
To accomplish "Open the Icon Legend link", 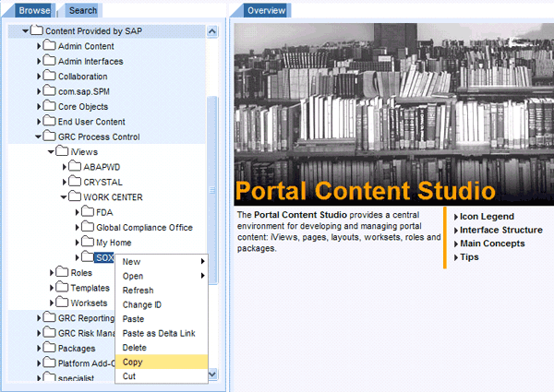I will tap(487, 216).
